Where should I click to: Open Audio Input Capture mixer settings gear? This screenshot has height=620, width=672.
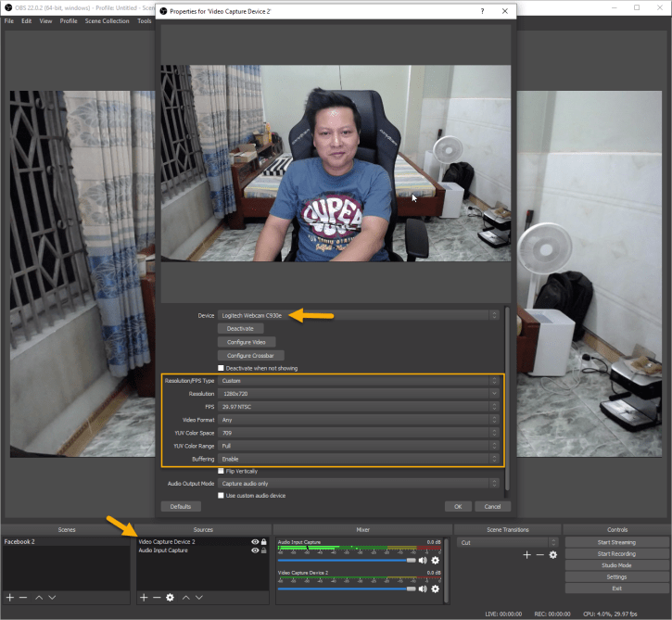pos(436,560)
